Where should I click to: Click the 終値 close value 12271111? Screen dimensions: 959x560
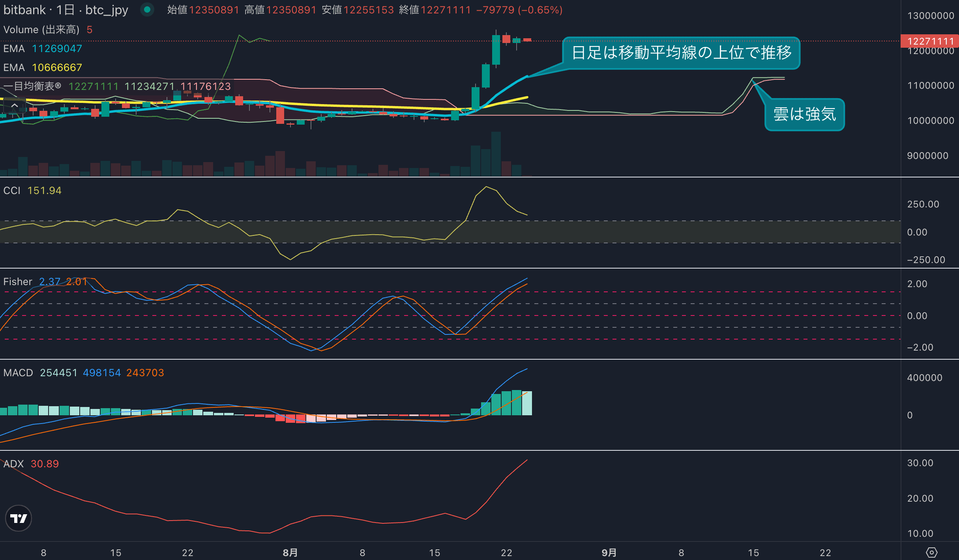tap(446, 10)
